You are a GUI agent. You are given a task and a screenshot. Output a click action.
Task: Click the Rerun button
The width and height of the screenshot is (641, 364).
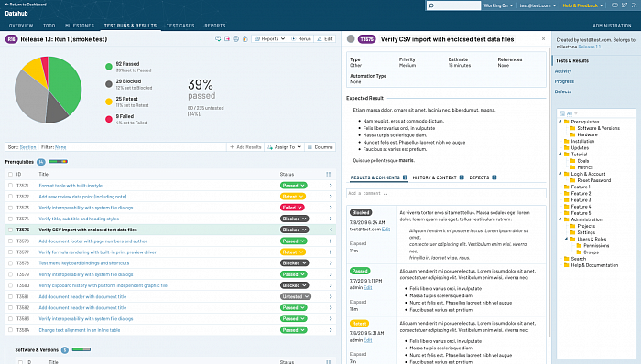click(x=301, y=38)
